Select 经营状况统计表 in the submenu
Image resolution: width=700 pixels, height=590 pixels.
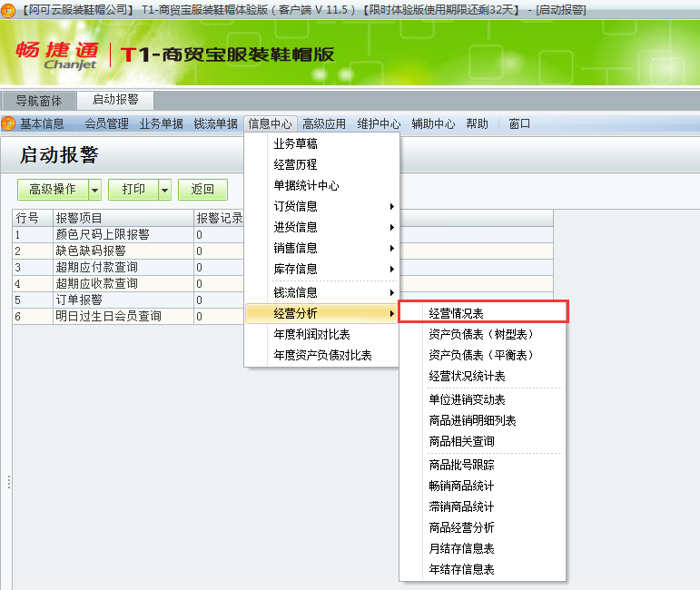click(x=482, y=376)
